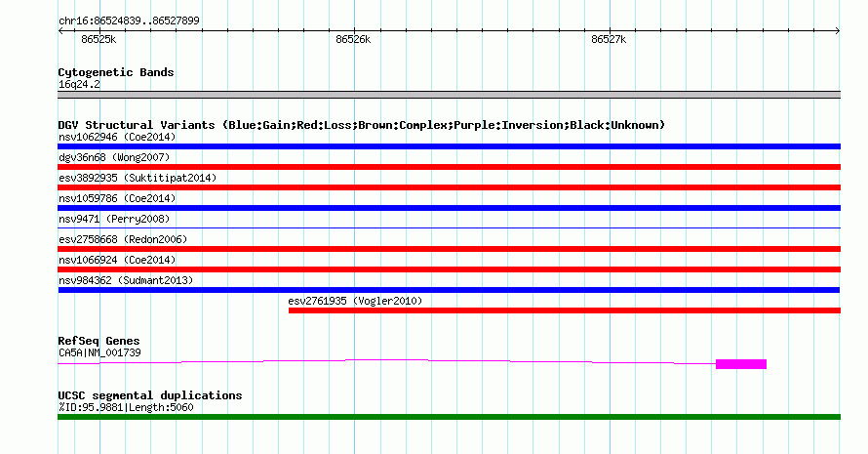This screenshot has height=454, width=868.
Task: Select the green segmental duplication bar
Action: tap(449, 417)
